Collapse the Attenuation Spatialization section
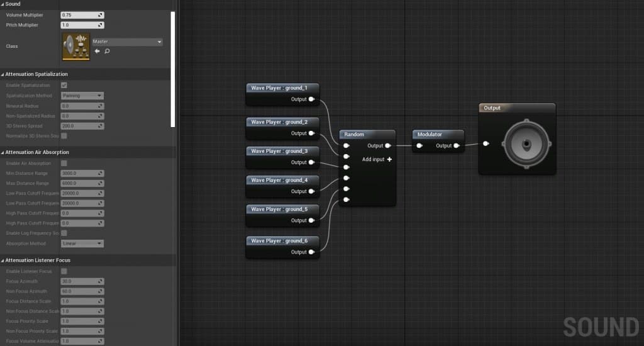Image resolution: width=644 pixels, height=346 pixels. [3, 74]
